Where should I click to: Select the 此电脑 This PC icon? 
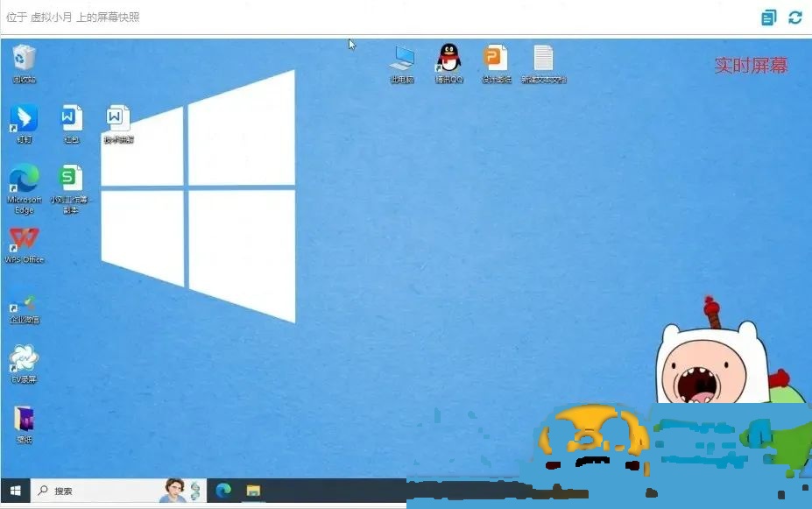[402, 64]
